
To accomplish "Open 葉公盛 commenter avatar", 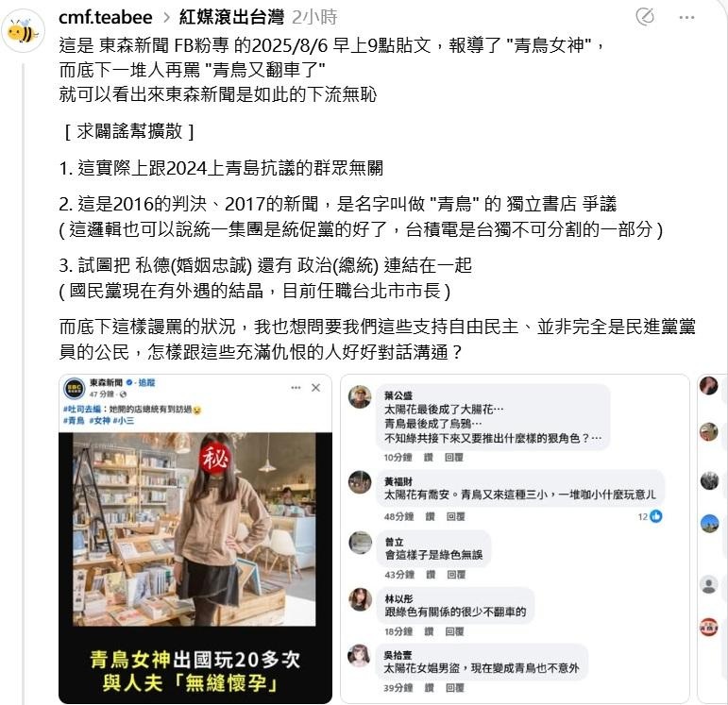I will click(x=360, y=396).
